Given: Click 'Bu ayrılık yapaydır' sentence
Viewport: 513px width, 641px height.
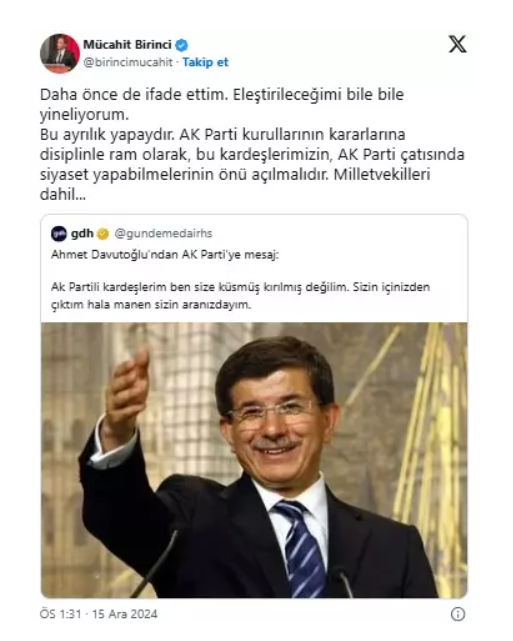Looking at the screenshot, I should [x=107, y=134].
